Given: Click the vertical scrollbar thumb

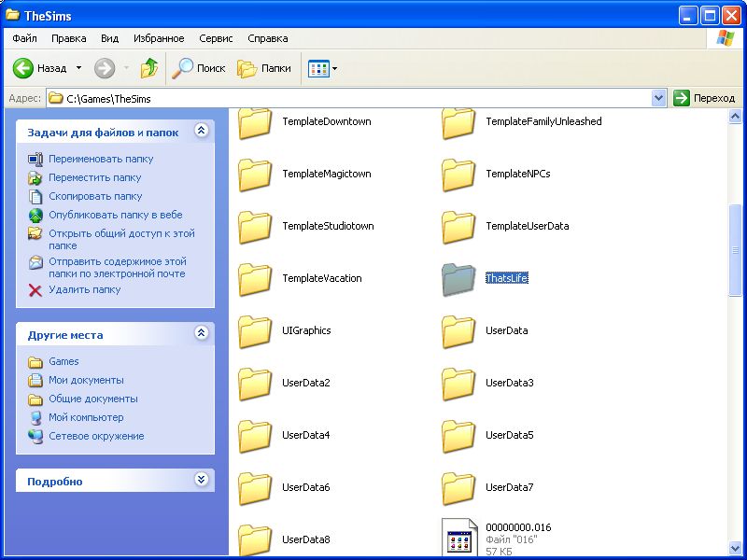Looking at the screenshot, I should [735, 250].
